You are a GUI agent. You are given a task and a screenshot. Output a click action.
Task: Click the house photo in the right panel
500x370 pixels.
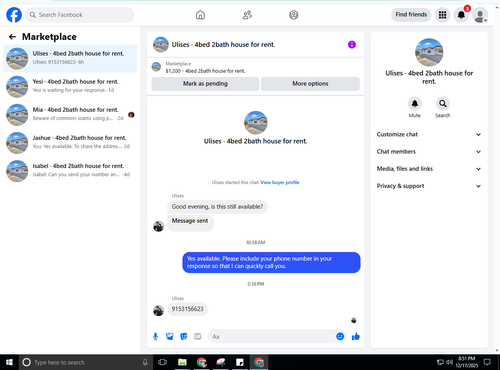429,52
